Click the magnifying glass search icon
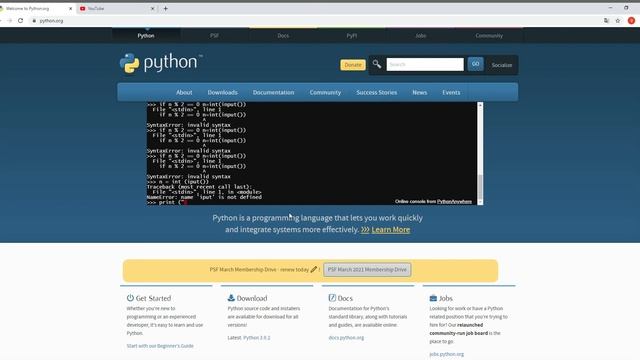The width and height of the screenshot is (640, 360). pos(377,64)
